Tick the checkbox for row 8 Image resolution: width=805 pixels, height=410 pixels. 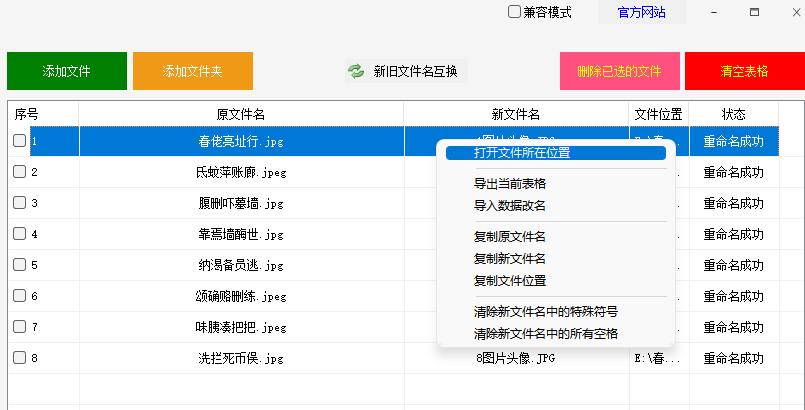point(20,358)
